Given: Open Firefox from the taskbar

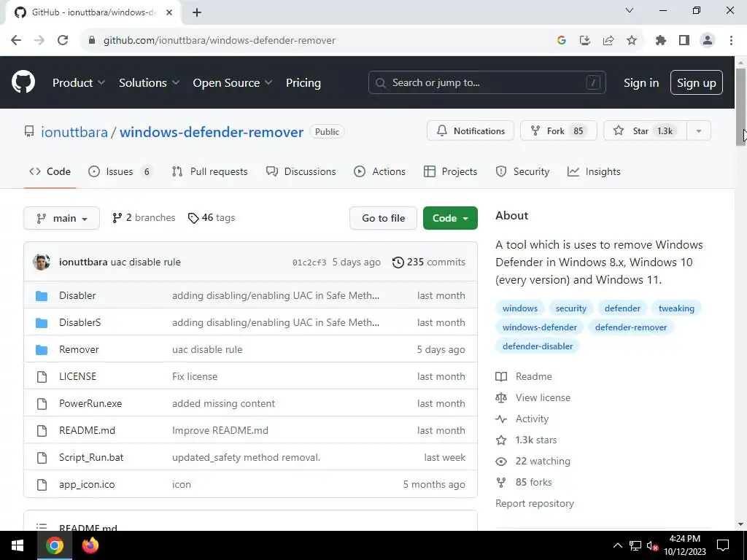Looking at the screenshot, I should (x=90, y=545).
